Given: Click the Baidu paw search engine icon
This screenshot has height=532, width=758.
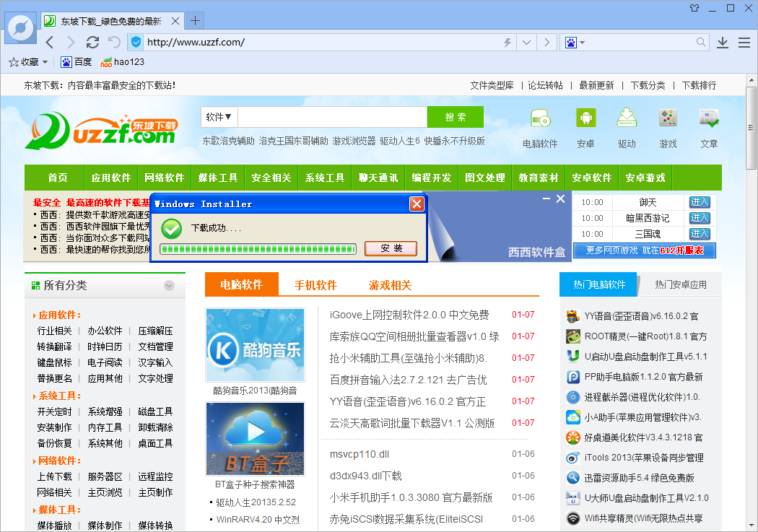Looking at the screenshot, I should [571, 43].
